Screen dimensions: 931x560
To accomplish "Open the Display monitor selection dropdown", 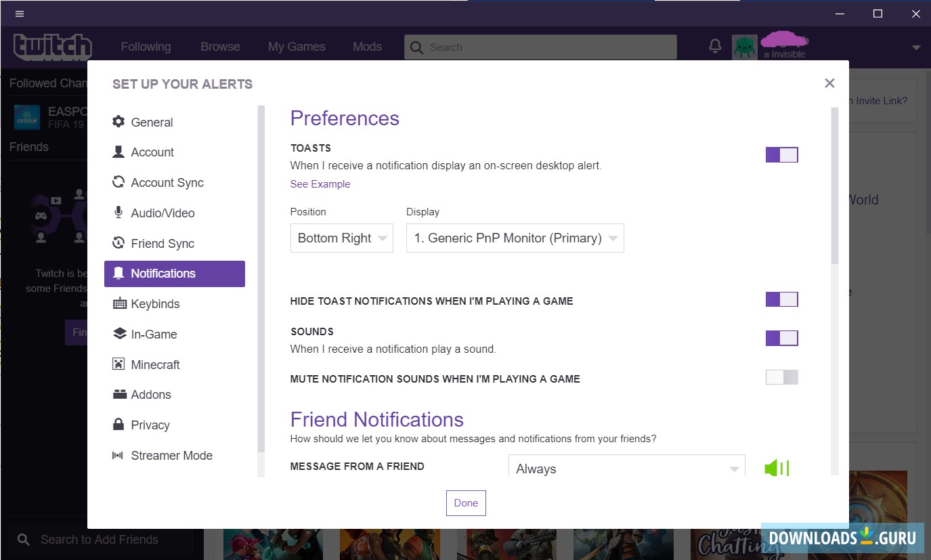I will (515, 238).
